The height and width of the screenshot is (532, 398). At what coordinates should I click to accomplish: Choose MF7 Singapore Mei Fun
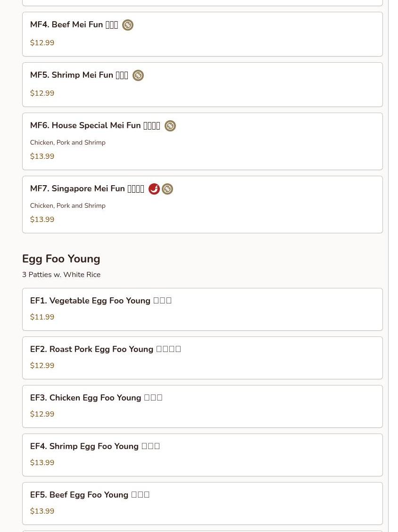click(87, 189)
